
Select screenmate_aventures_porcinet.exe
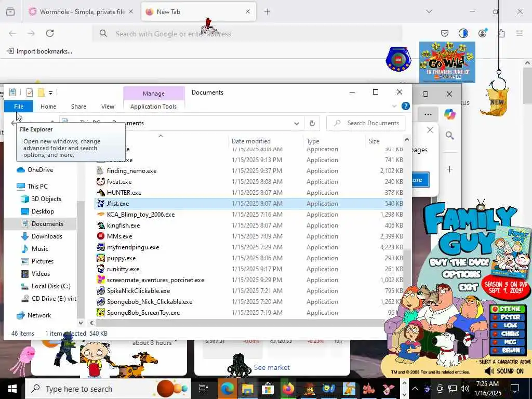(x=155, y=280)
